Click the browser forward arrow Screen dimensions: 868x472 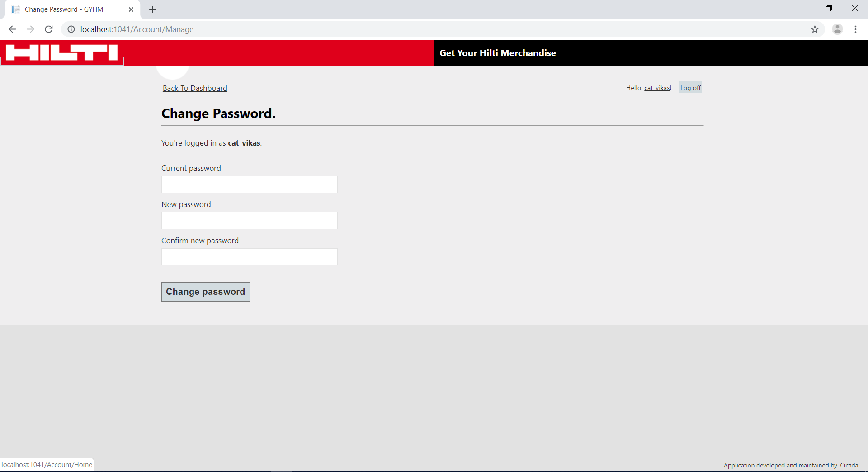(x=30, y=29)
